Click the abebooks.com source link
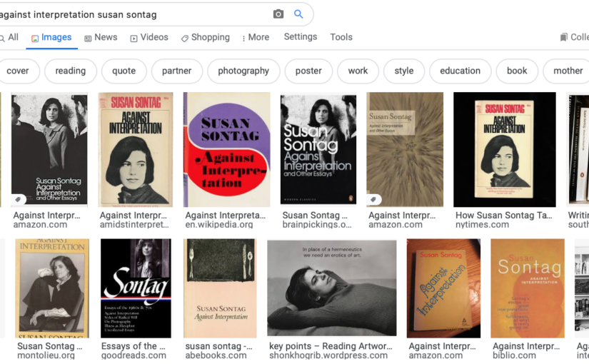Image resolution: width=589 pixels, height=364 pixels. 216,355
